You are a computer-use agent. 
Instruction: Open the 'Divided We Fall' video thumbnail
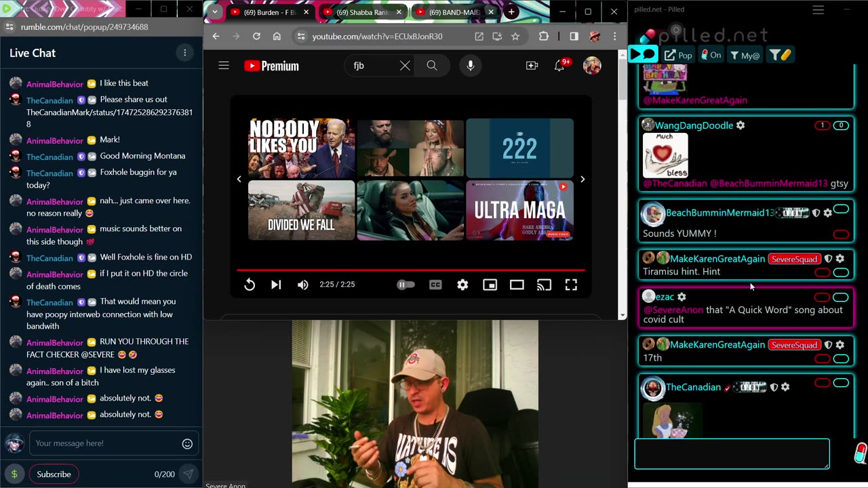301,210
